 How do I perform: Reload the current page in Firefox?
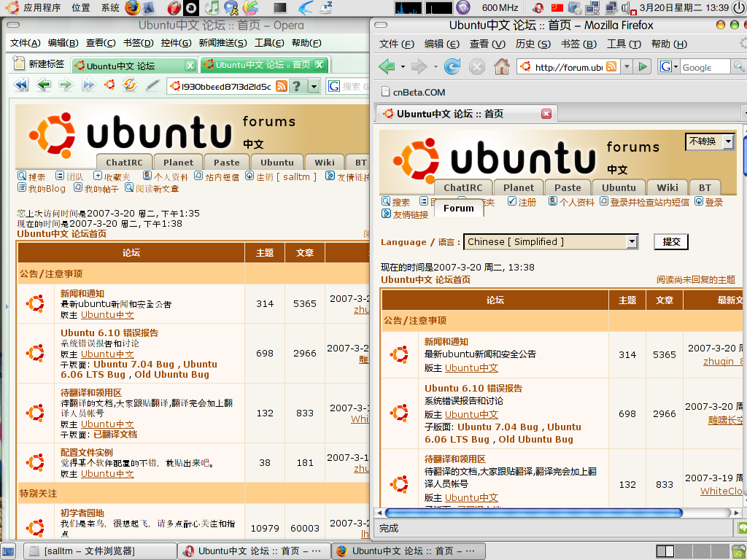click(x=452, y=66)
